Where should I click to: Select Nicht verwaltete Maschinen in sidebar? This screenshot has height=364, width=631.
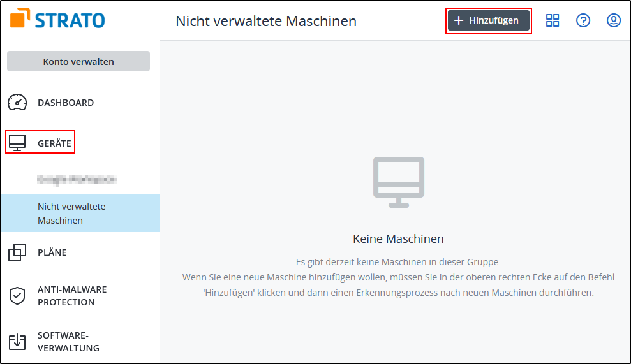tap(71, 214)
